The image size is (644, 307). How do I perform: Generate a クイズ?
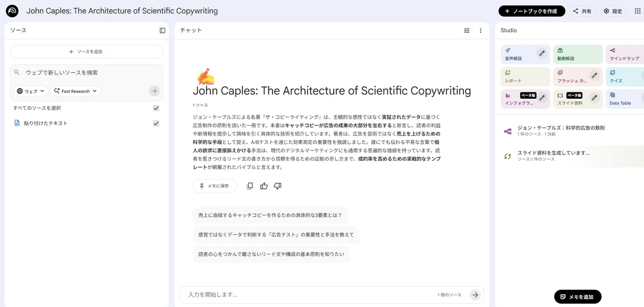click(x=625, y=77)
